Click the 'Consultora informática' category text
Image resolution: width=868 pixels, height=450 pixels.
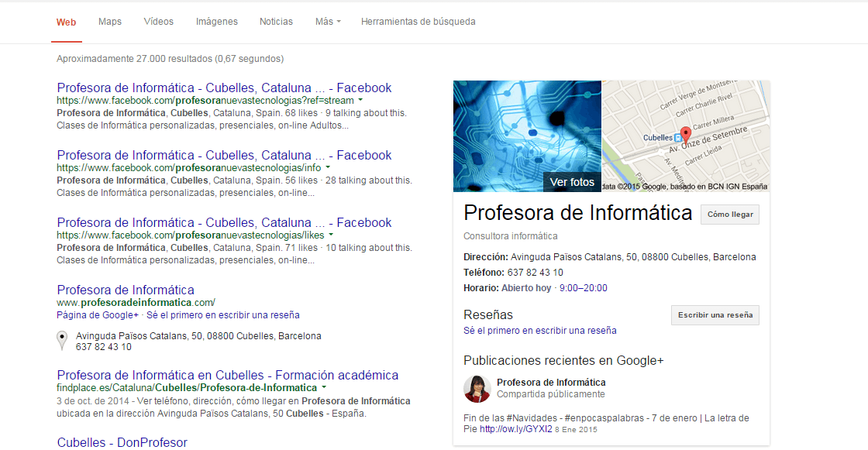[x=511, y=236]
